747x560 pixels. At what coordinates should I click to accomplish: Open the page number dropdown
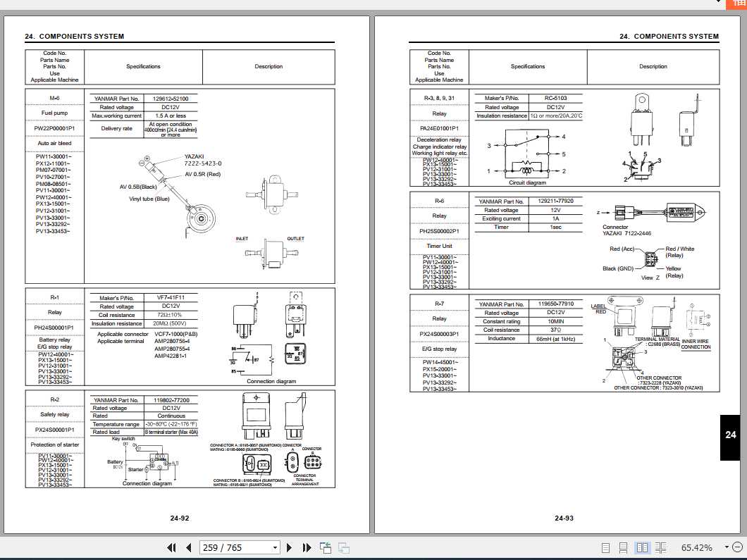(275, 547)
